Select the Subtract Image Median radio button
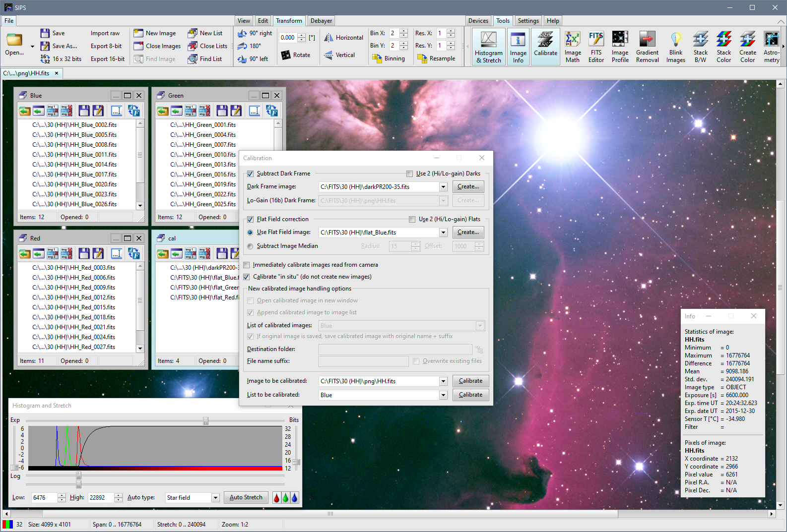This screenshot has height=532, width=787. click(x=250, y=246)
